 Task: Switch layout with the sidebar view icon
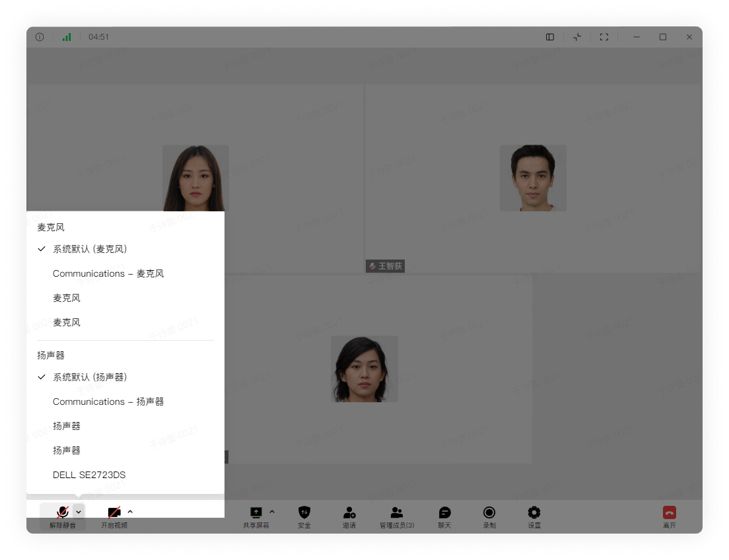[550, 37]
